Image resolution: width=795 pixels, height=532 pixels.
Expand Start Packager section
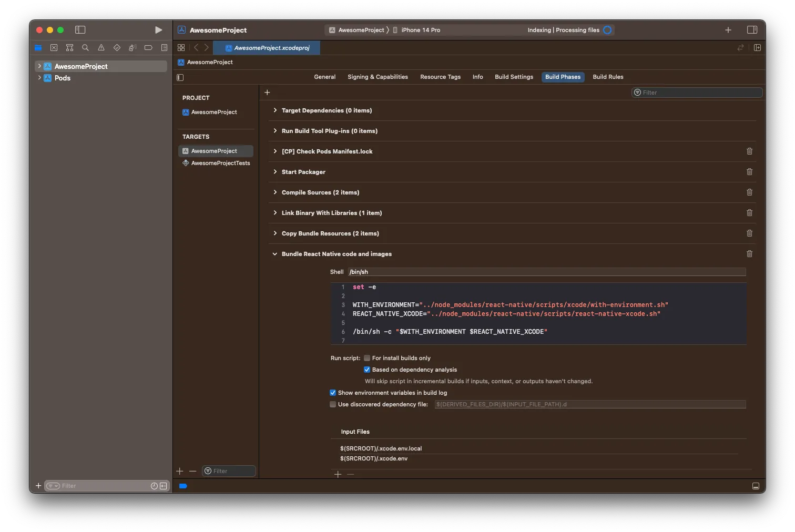275,172
